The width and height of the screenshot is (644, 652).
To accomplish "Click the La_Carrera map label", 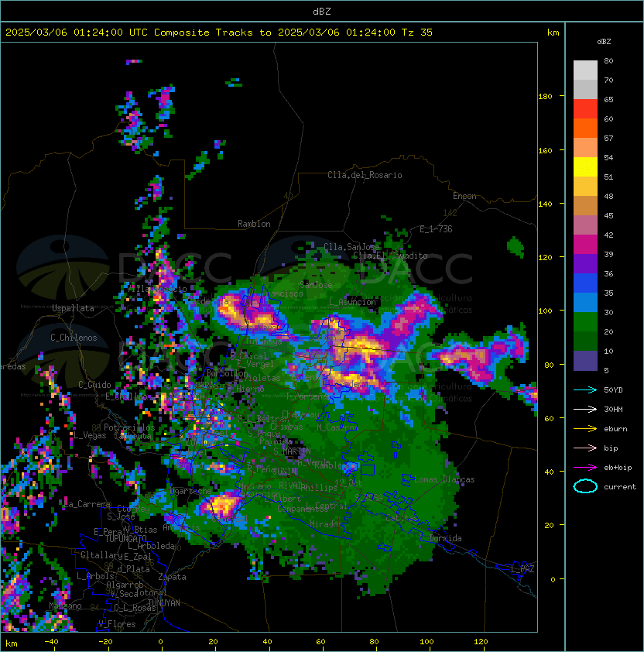I will 87,504.
